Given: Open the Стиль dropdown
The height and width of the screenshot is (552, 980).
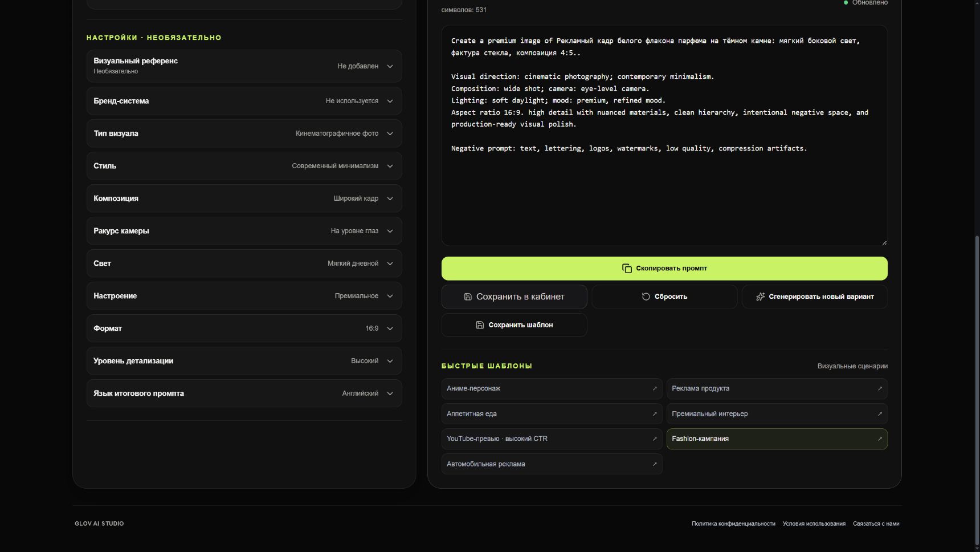Looking at the screenshot, I should [x=244, y=166].
